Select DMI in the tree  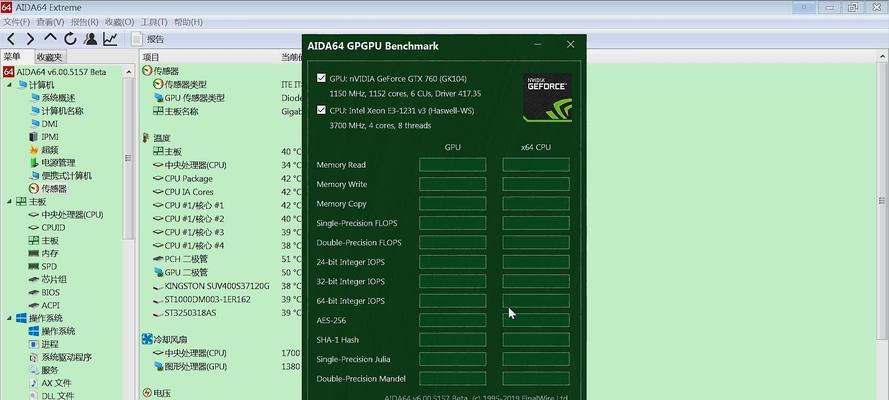tap(43, 124)
